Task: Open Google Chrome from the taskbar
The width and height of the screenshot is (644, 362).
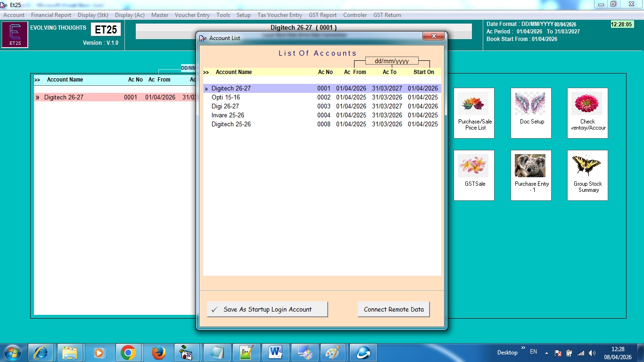Action: pyautogui.click(x=128, y=353)
